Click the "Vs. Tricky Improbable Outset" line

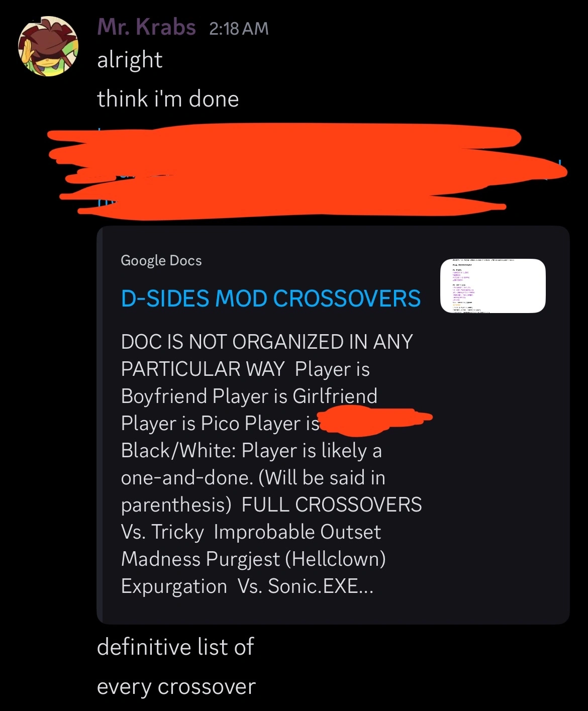(x=251, y=532)
